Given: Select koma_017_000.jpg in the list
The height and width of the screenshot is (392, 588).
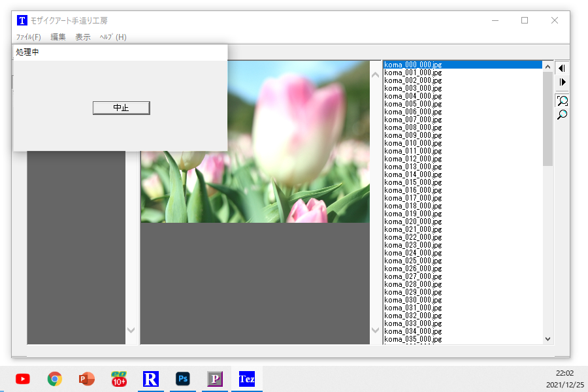Looking at the screenshot, I should click(x=463, y=198).
